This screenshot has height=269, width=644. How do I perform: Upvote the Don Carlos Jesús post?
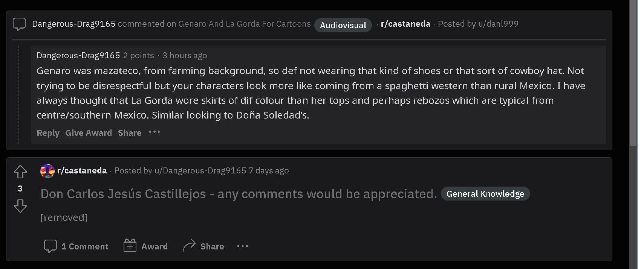click(20, 172)
